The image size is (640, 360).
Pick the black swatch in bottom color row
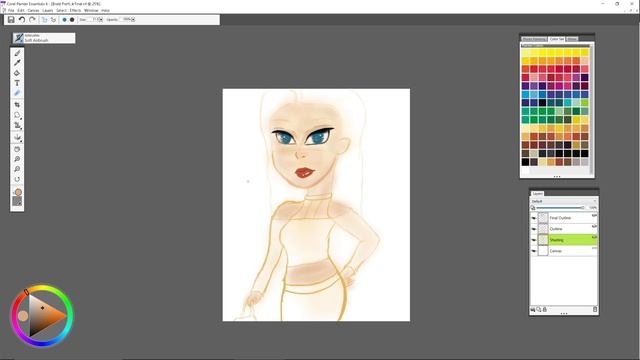point(525,162)
